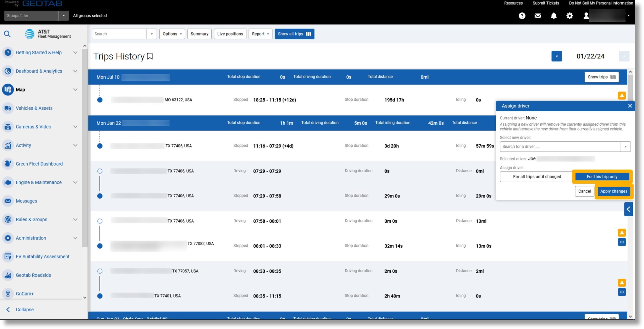
Task: Go to previous date with left arrow
Action: tap(557, 56)
